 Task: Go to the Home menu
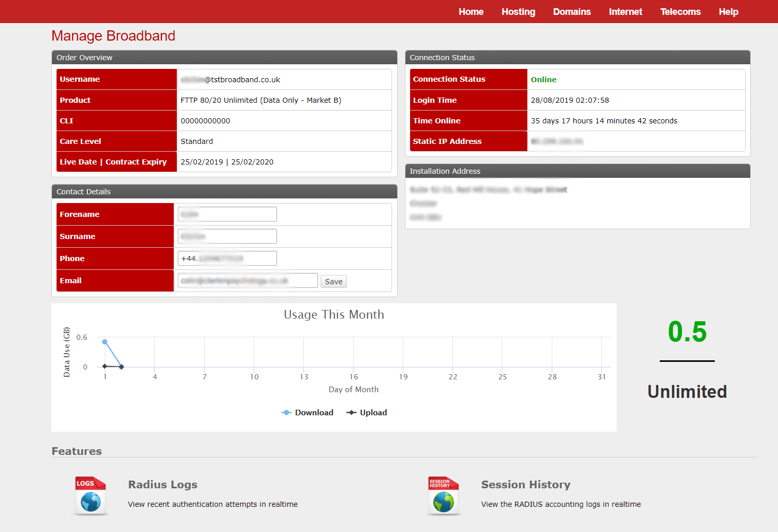pos(471,12)
